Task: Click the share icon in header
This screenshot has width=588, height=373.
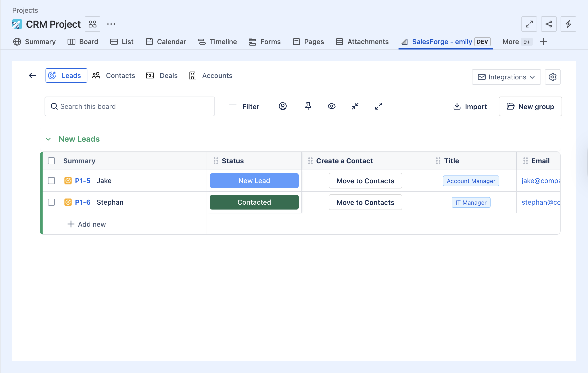Action: [x=549, y=24]
